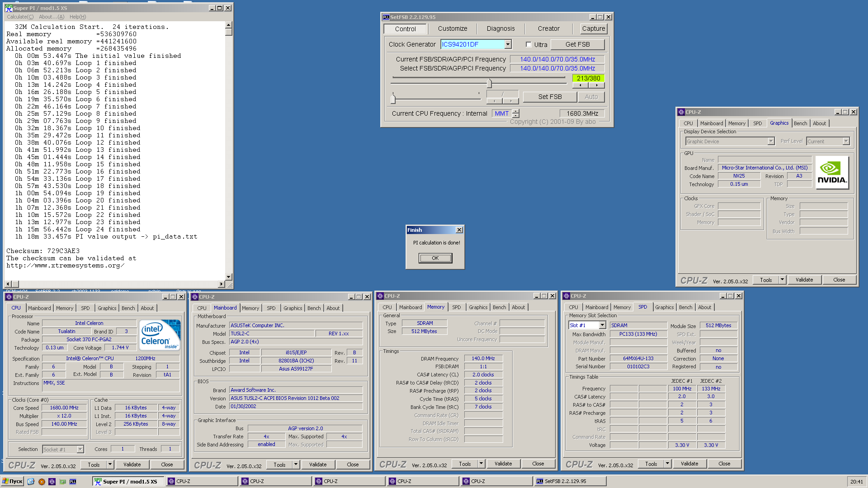Click Super PI horizontal scrollbar right arrow
Viewport: 868px width, 488px height.
221,284
